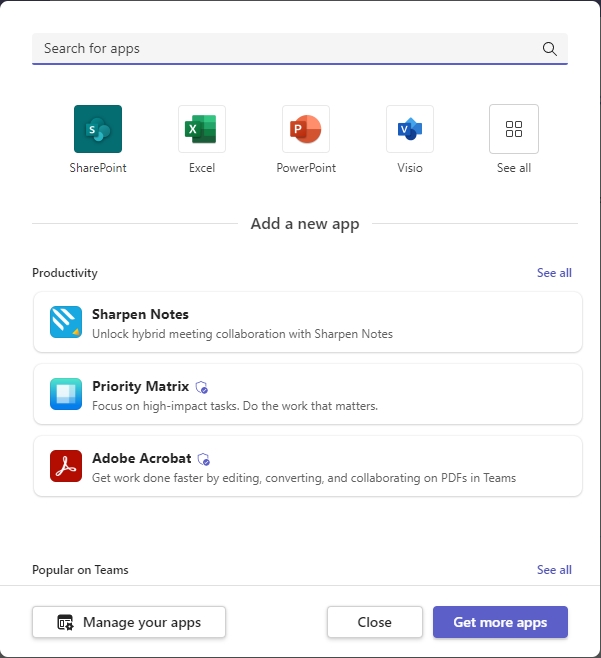
Task: Open the SharePoint app icon
Action: tap(98, 129)
